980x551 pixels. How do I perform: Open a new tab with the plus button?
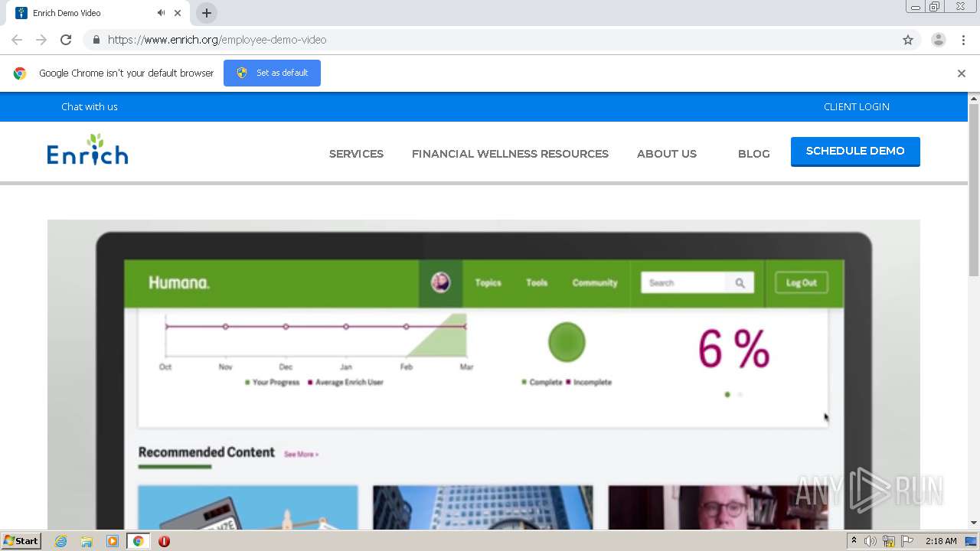click(x=207, y=13)
